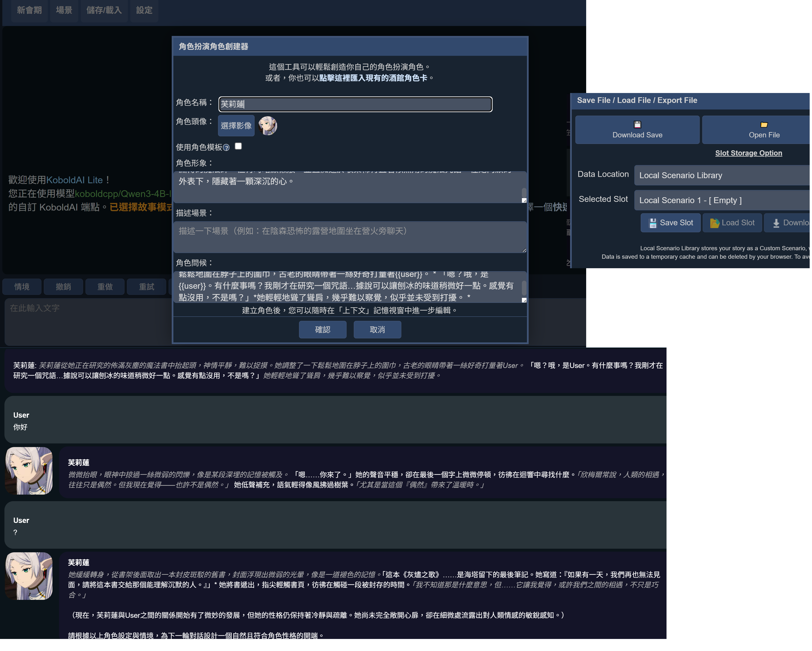
Task: Click the 新會期 menu item
Action: (29, 10)
